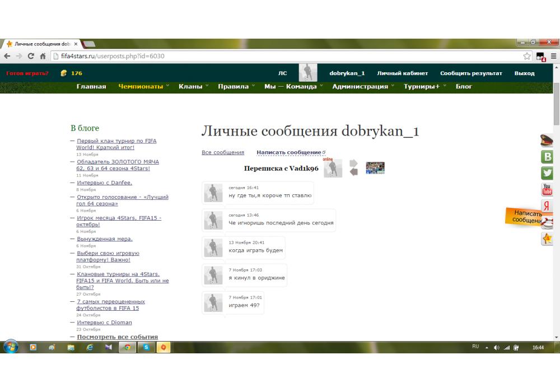Expand the Чемпионаты navigation dropdown

pos(141,86)
